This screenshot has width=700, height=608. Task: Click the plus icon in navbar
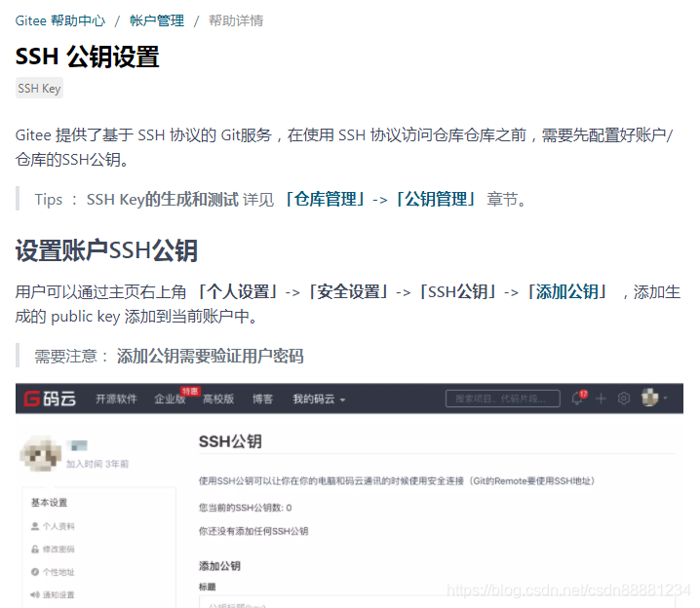[601, 399]
